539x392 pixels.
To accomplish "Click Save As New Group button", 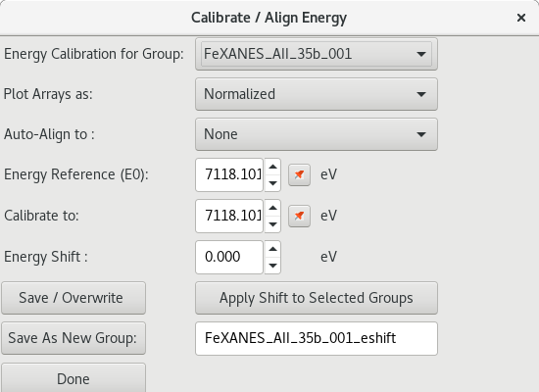I will 73,338.
